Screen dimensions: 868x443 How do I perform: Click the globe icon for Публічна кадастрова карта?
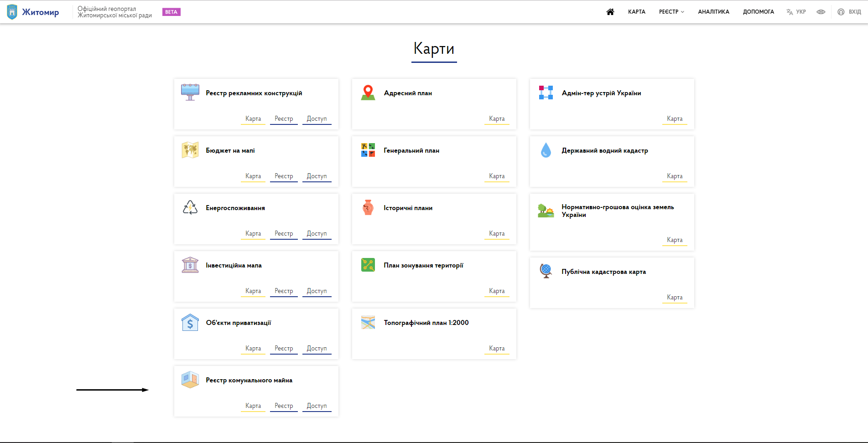click(x=546, y=271)
